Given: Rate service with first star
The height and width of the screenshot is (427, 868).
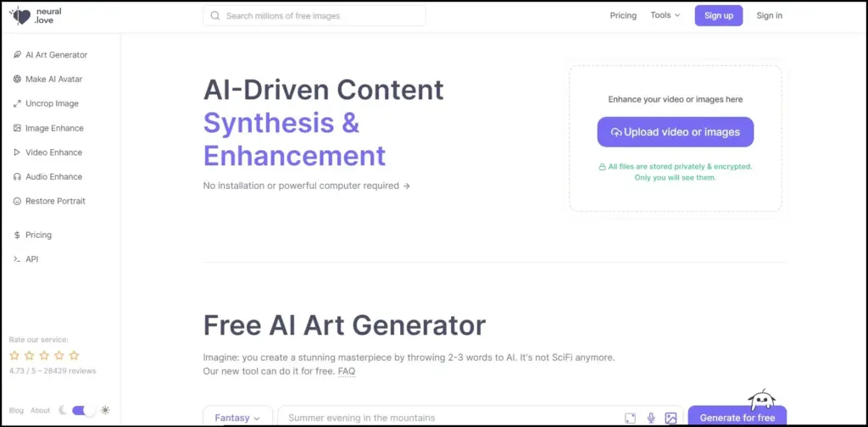Looking at the screenshot, I should point(14,356).
